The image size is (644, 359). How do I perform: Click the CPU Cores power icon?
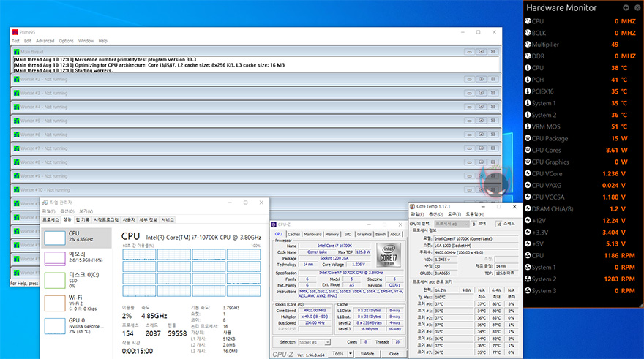(528, 150)
